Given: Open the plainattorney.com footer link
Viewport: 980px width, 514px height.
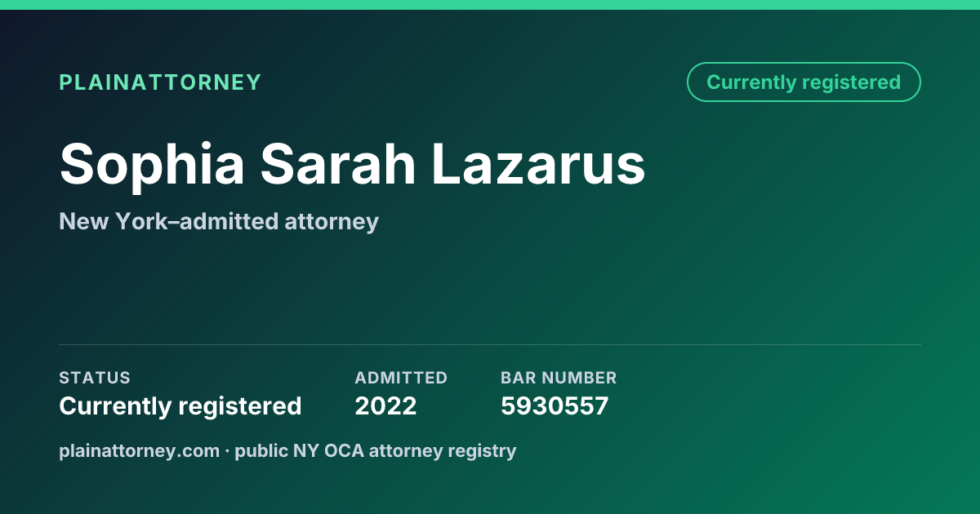Looking at the screenshot, I should click(x=140, y=450).
